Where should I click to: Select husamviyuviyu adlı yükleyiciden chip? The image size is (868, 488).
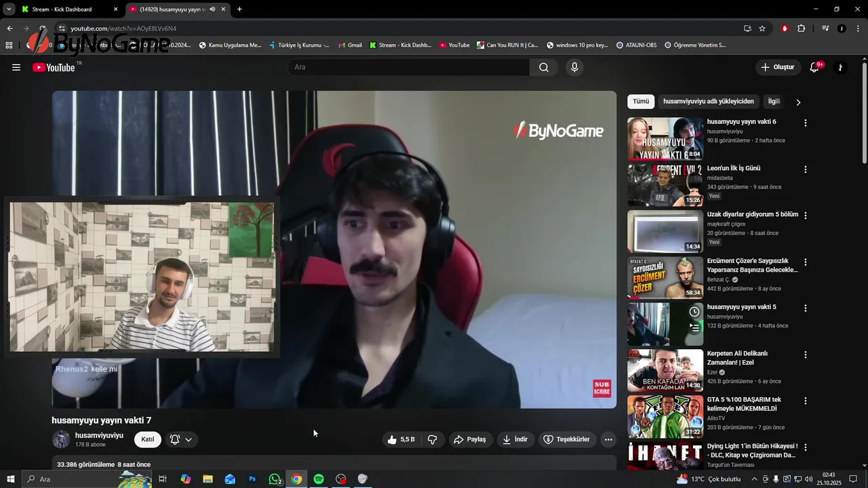click(x=709, y=102)
